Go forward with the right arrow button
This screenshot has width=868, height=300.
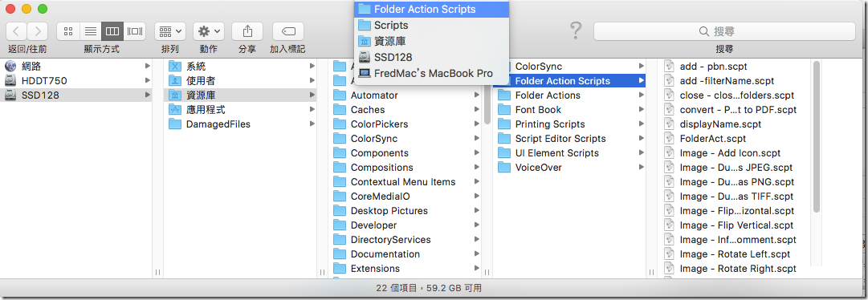pos(38,31)
